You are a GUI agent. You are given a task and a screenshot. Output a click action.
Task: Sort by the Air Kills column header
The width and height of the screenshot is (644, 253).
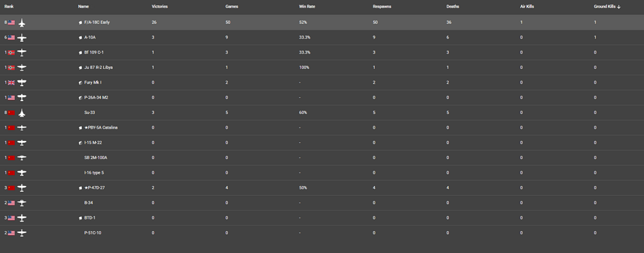tap(527, 7)
